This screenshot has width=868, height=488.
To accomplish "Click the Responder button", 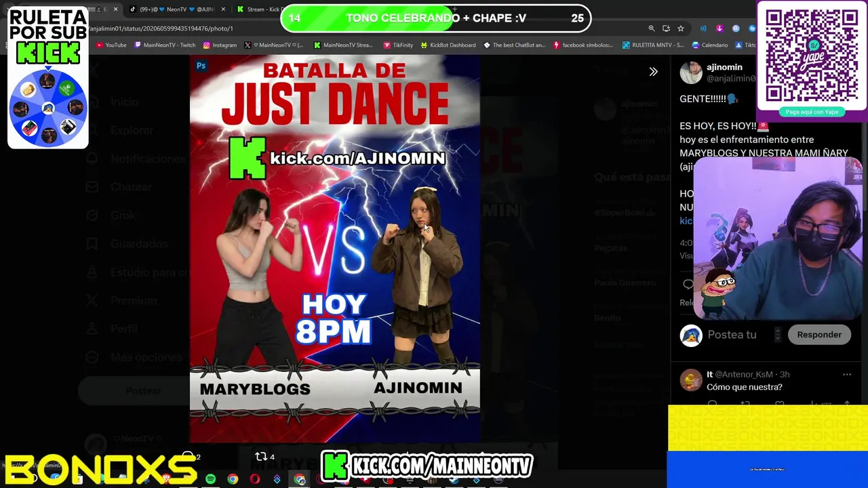I will [819, 335].
